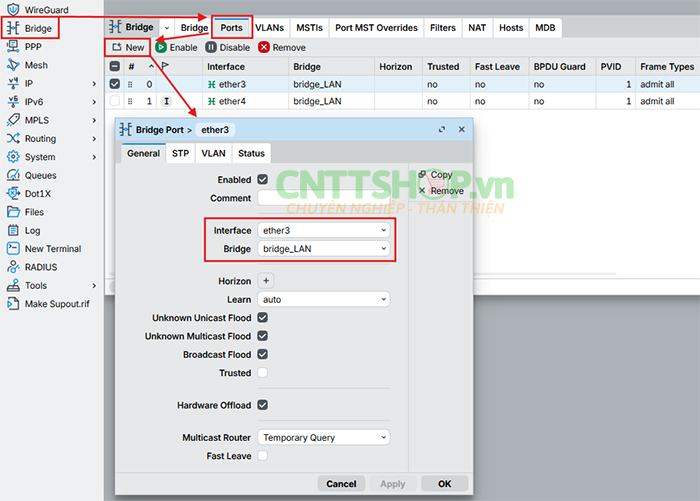Click the OK button
700x501 pixels.
click(444, 484)
